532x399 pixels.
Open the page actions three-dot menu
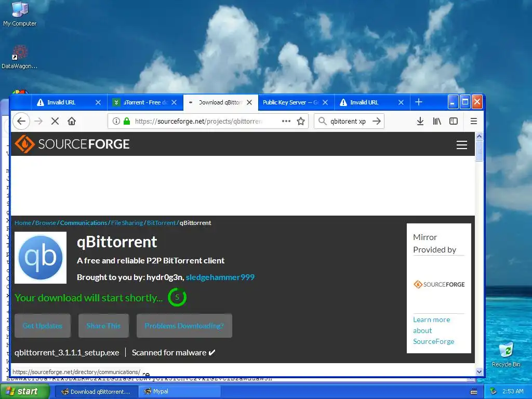pyautogui.click(x=286, y=121)
